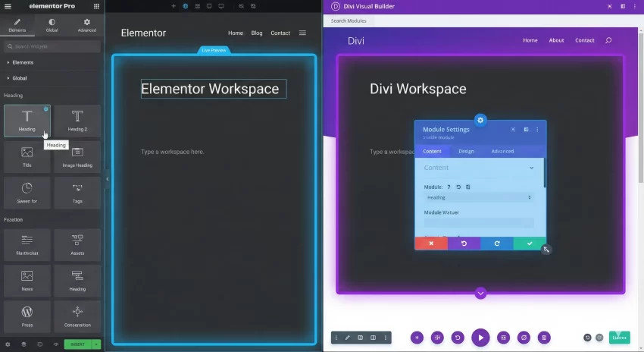
Task: Select the News widget
Action: [x=27, y=281]
